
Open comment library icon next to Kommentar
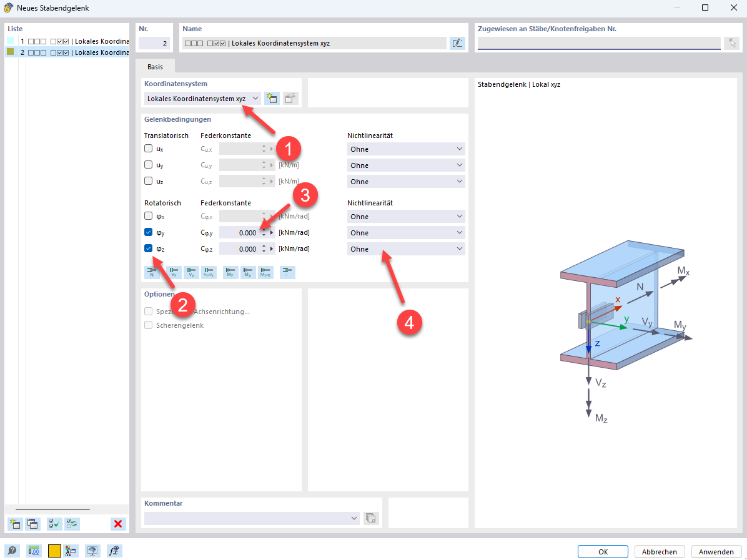[370, 518]
